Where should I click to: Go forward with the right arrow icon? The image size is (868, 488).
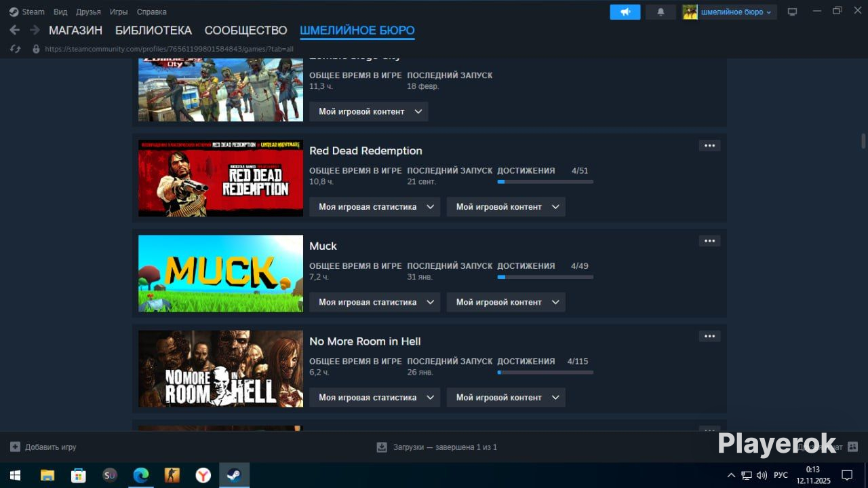[x=35, y=30]
